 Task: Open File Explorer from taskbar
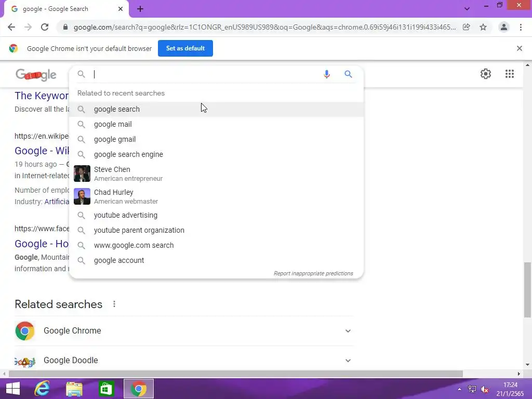(74, 389)
